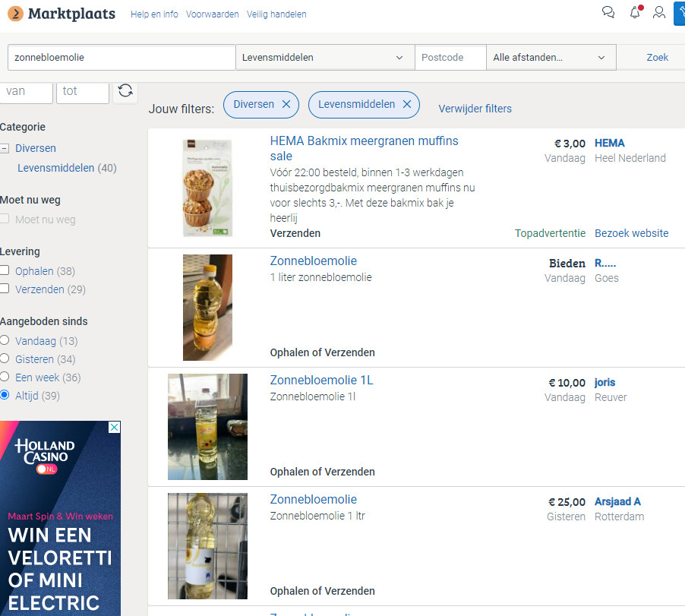Viewport: 685px width, 616px height.
Task: Click the '1 liter zonnebloemolie' description
Action: 320,277
